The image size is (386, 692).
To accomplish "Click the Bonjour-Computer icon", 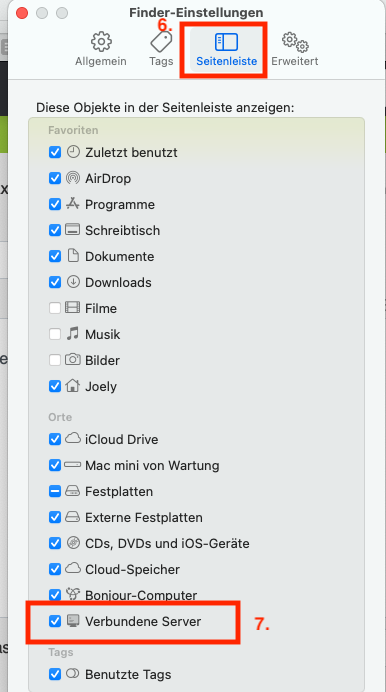I will click(73, 594).
